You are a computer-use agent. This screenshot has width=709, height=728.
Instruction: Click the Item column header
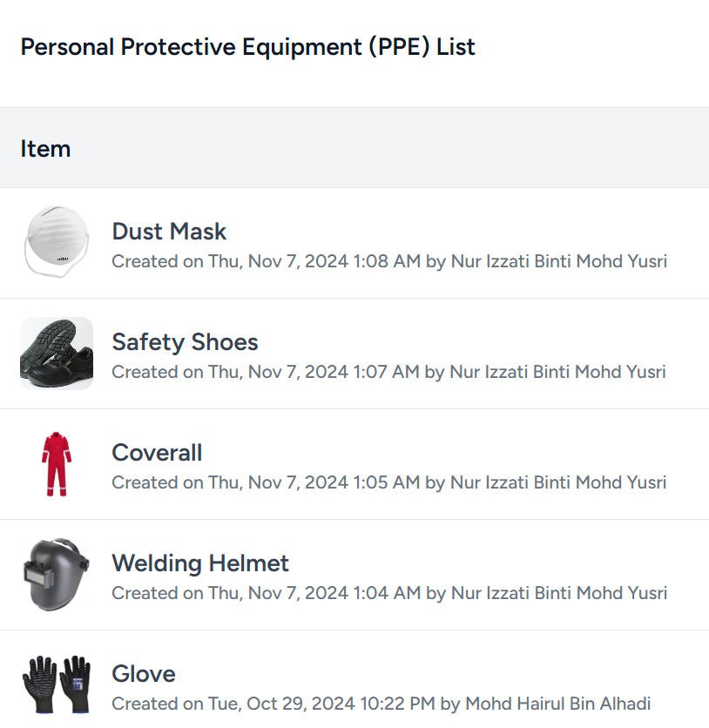(45, 149)
